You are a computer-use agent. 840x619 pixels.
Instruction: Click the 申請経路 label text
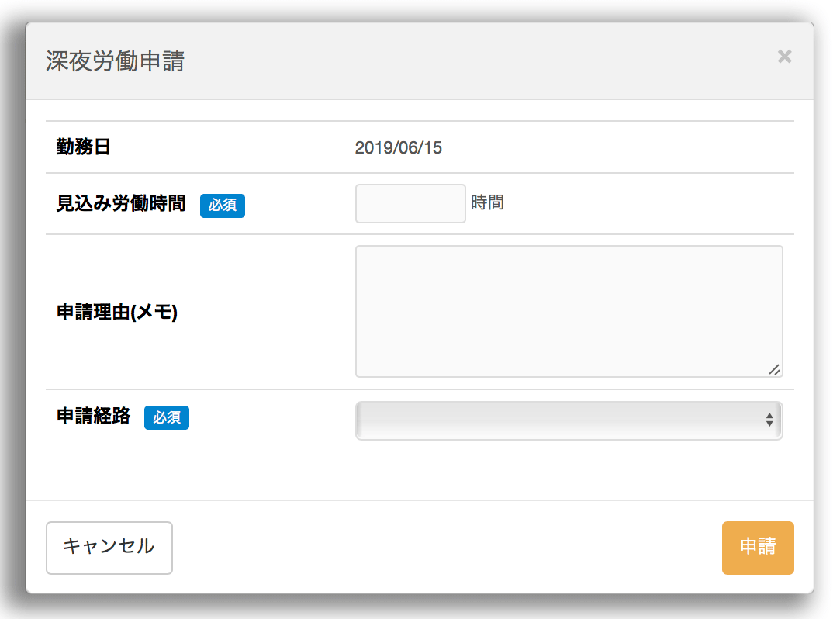pos(94,417)
